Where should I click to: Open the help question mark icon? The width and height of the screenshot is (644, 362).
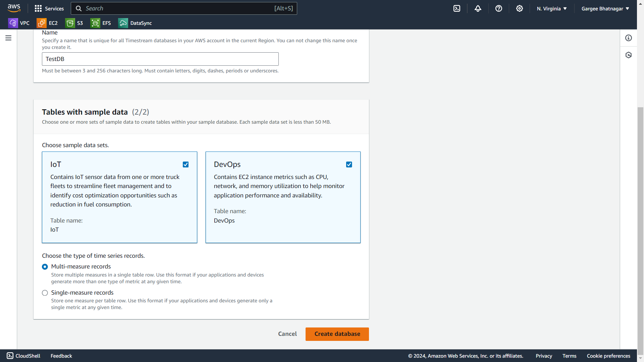tap(499, 8)
